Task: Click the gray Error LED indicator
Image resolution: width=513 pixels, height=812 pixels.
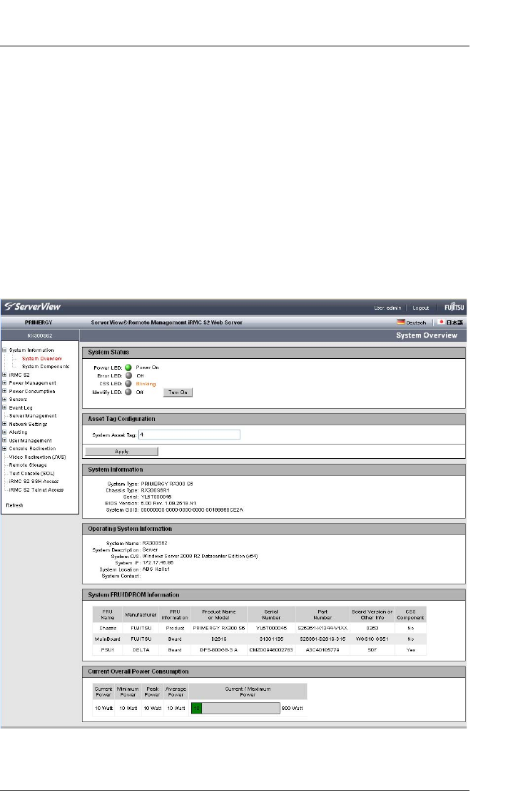Action: coord(128,376)
